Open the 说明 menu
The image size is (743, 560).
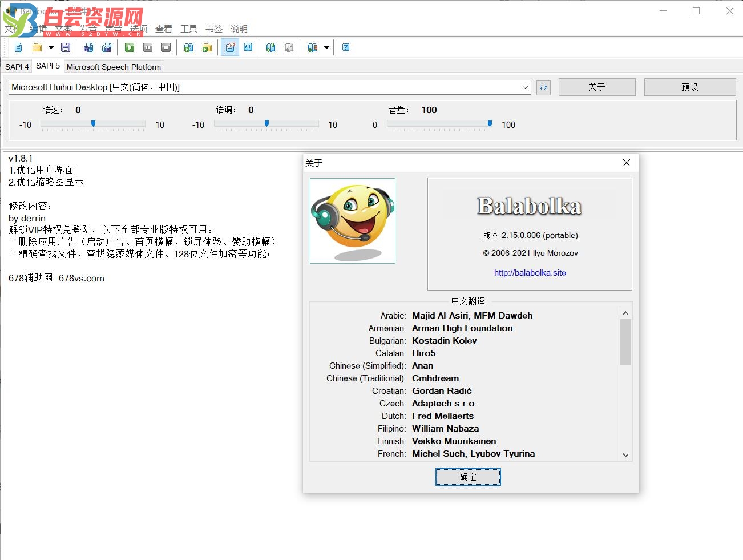(x=239, y=29)
